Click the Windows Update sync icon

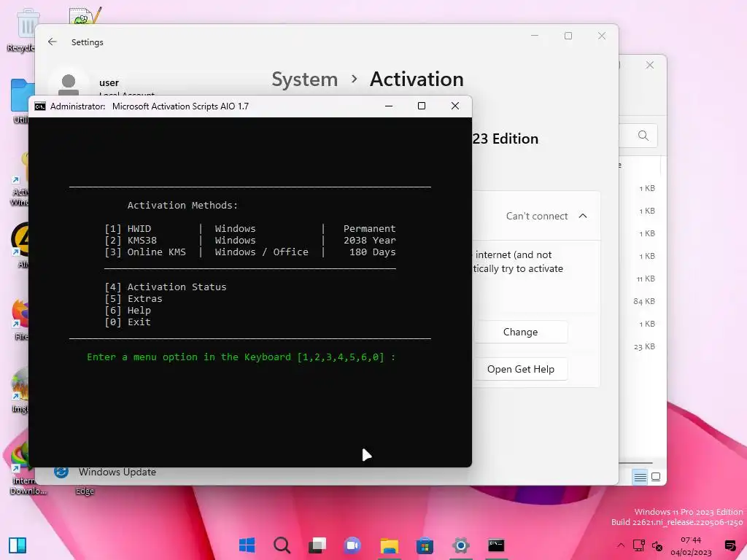tap(61, 472)
